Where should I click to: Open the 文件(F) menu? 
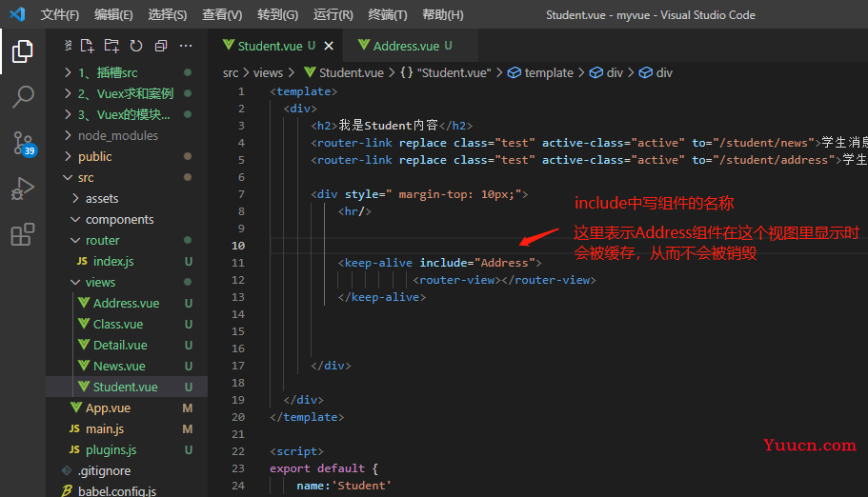[x=60, y=14]
